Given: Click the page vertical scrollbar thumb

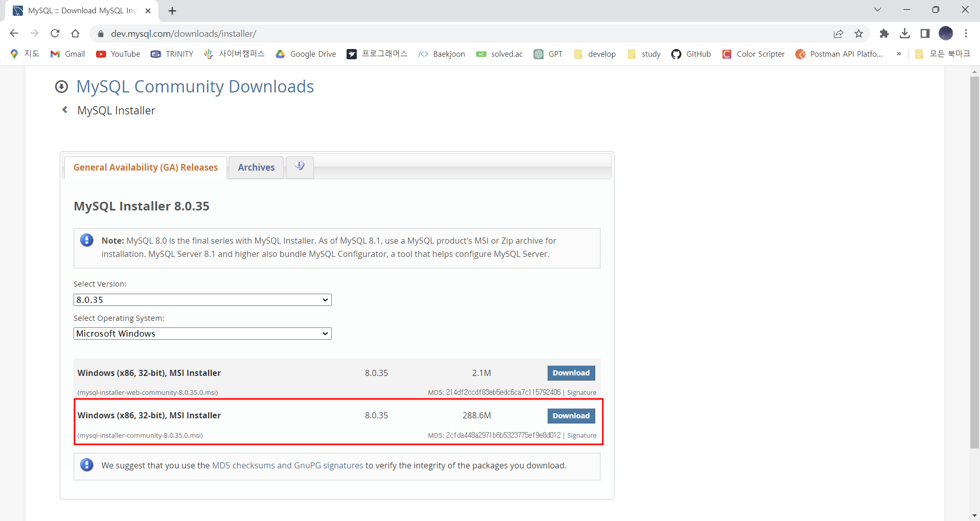Looking at the screenshot, I should (x=974, y=262).
